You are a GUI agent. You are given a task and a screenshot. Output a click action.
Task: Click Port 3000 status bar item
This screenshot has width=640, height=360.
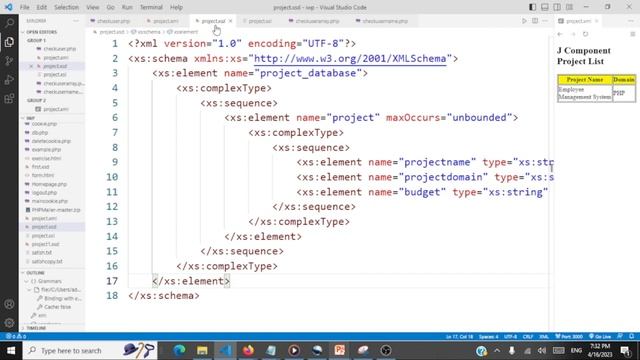point(569,337)
